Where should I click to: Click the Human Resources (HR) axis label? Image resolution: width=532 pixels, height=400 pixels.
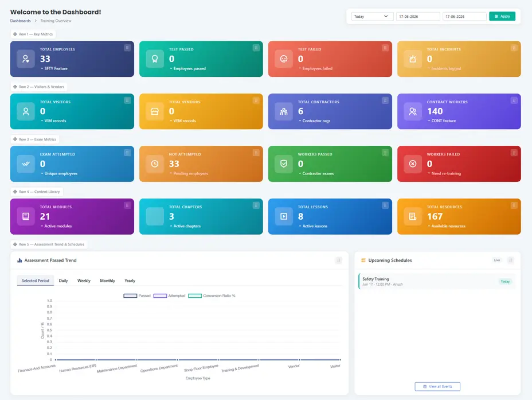pyautogui.click(x=78, y=368)
